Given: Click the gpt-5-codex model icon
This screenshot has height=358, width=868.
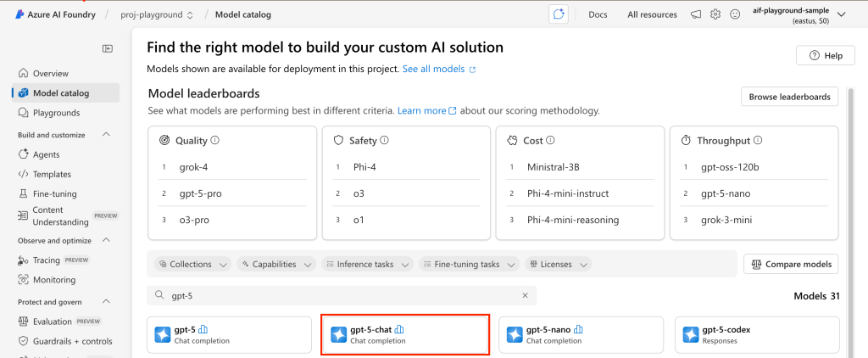Looking at the screenshot, I should click(x=690, y=335).
